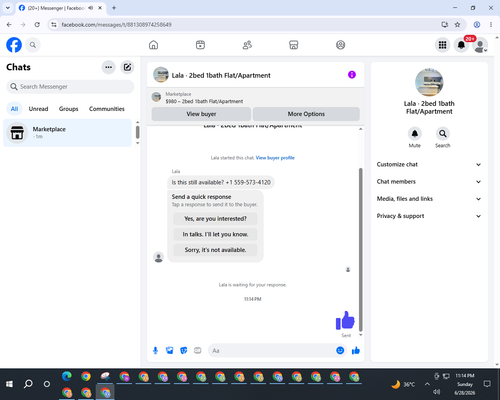The height and width of the screenshot is (400, 500).
Task: Click the listing thumbnail in chat header
Action: [161, 75]
